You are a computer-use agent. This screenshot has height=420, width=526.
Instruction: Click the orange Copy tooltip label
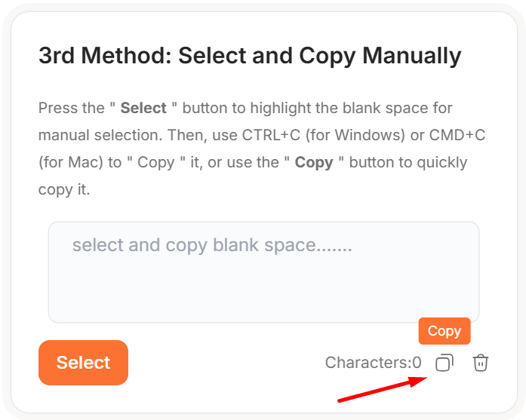pyautogui.click(x=444, y=331)
